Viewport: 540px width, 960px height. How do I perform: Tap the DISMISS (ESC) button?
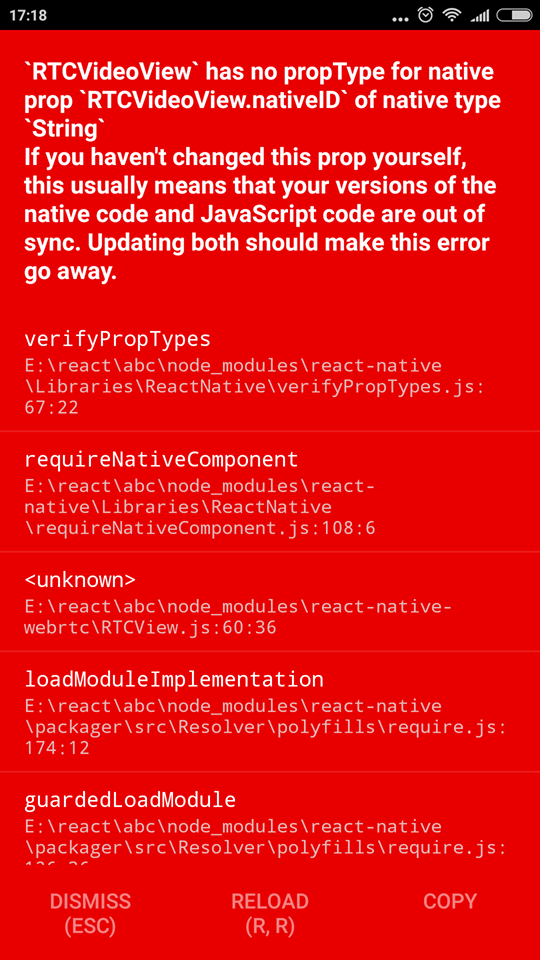(x=90, y=913)
